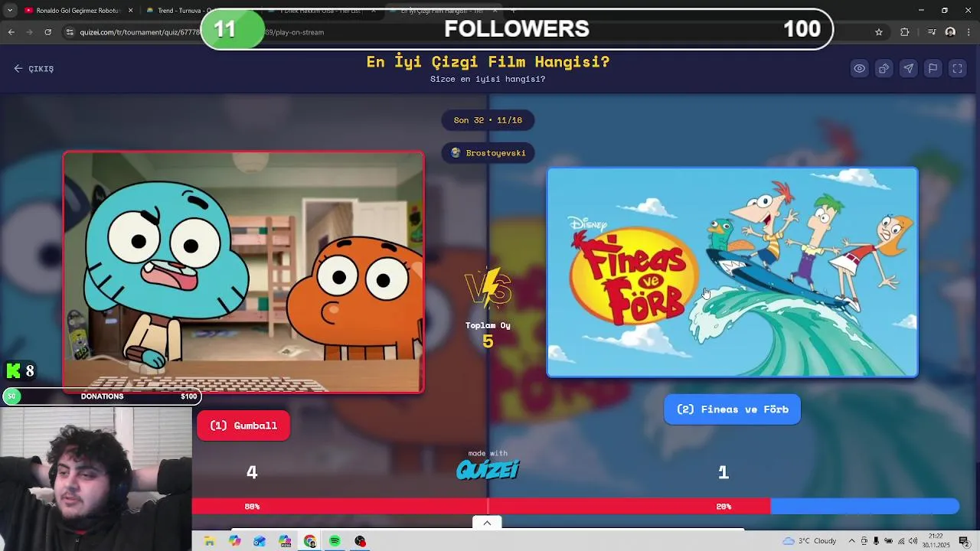Click the Kick logo viewer counter overlay
Screen dimensions: 980x551
(21, 371)
